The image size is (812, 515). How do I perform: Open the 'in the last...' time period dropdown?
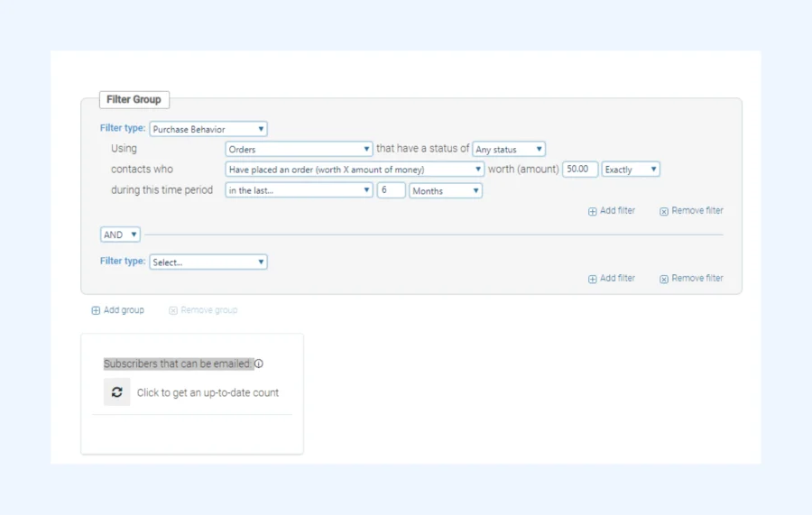coord(299,190)
